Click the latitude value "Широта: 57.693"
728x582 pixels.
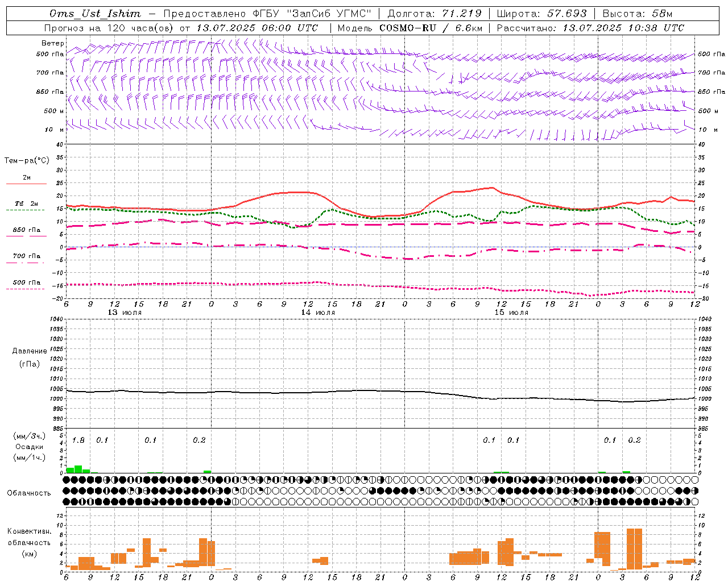pos(541,14)
